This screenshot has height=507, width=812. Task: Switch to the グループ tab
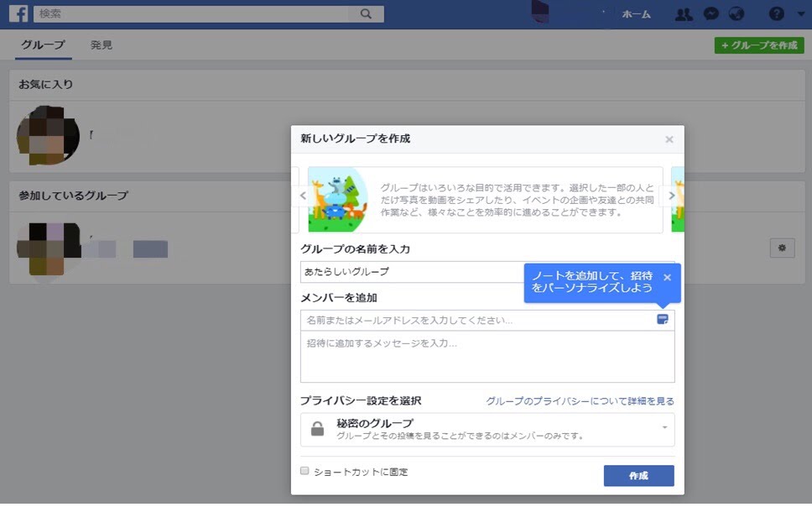coord(43,45)
